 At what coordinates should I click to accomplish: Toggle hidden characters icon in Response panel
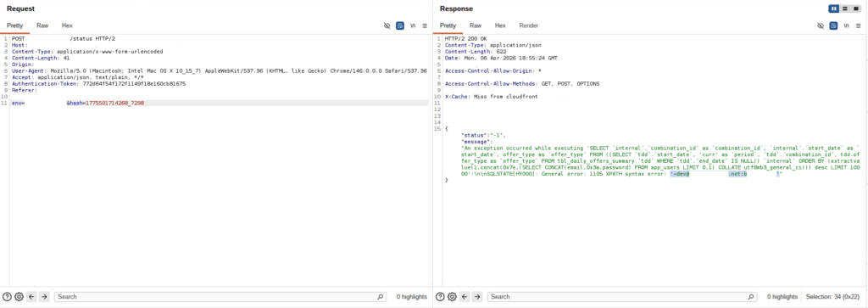(x=821, y=25)
